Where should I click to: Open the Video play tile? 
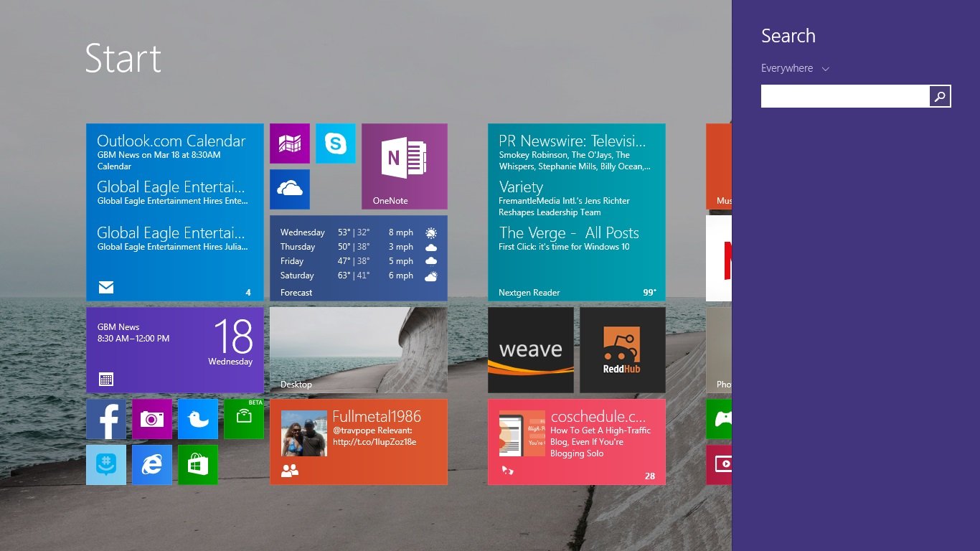point(719,465)
